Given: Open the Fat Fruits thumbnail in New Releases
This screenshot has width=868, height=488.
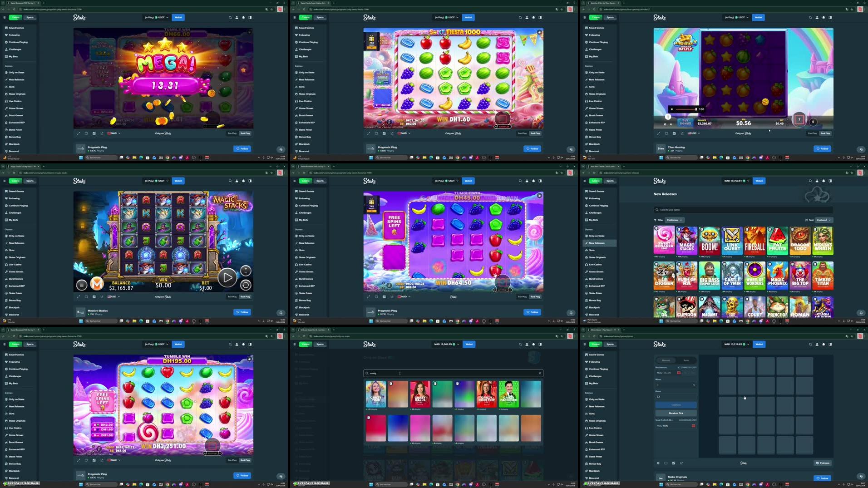Looking at the screenshot, I should (x=777, y=241).
